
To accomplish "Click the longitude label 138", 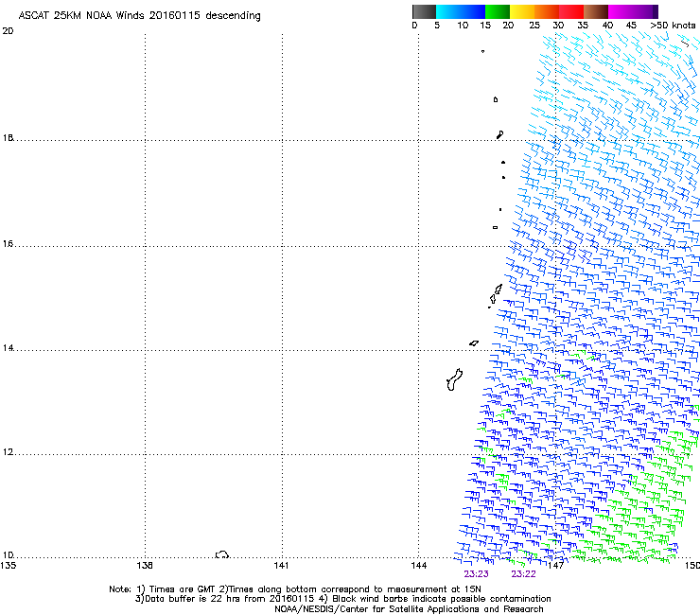I will 145,566.
